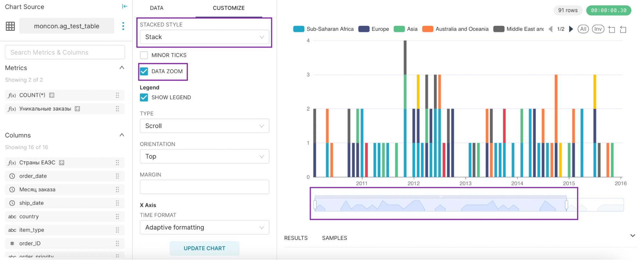Image resolution: width=644 pixels, height=260 pixels.
Task: Open the Time Format dropdown
Action: [x=205, y=227]
